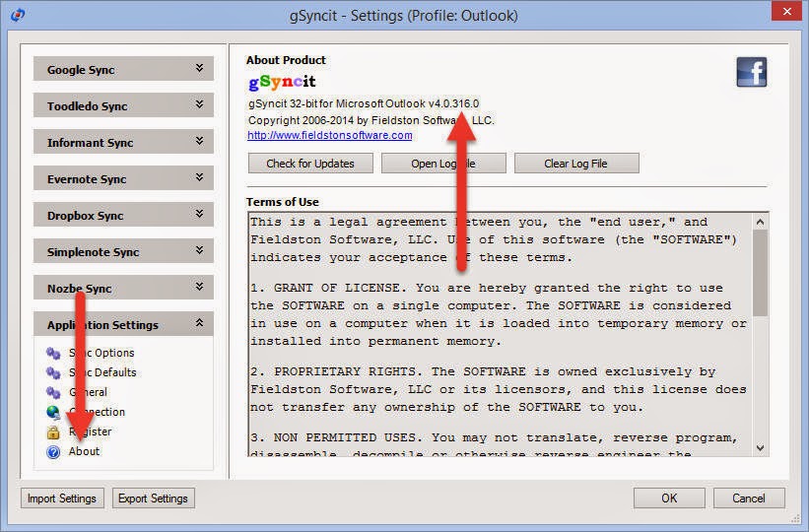Expand the Evernote Sync chevron
Screen dimensions: 809x532
pos(199,177)
